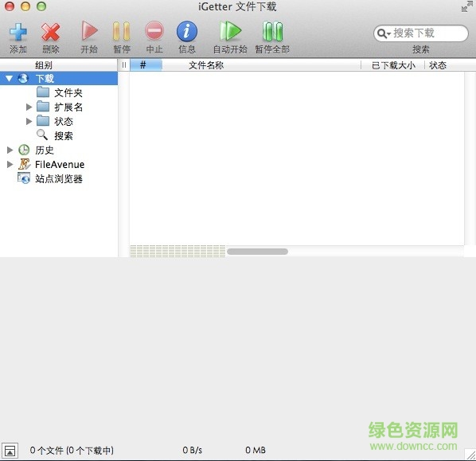Open the 信息 info icon
The image size is (476, 461).
[x=187, y=31]
